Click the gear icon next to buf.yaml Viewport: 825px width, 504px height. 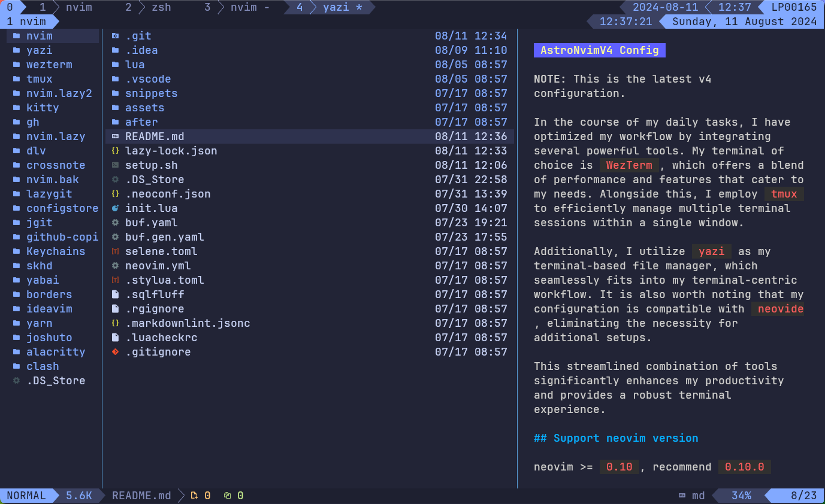pos(116,223)
